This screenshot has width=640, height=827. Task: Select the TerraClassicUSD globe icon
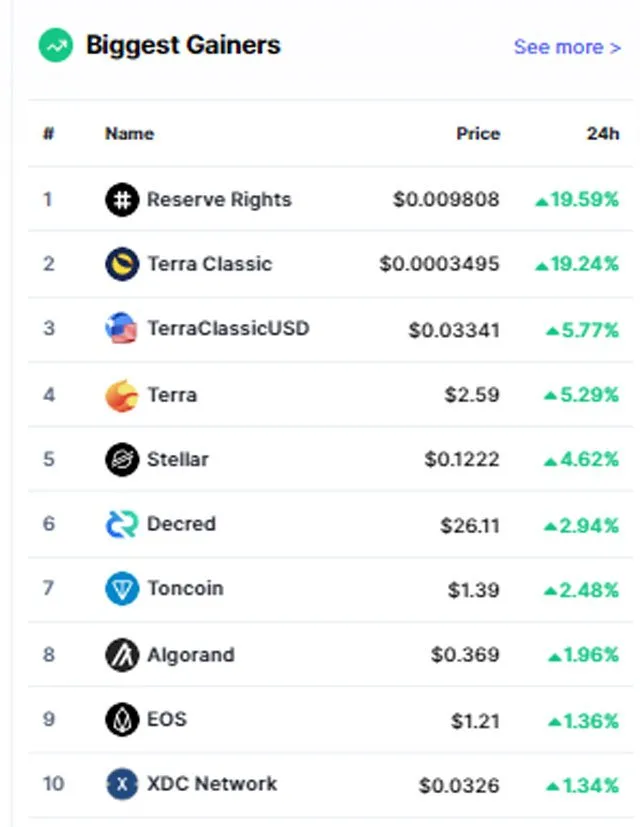pyautogui.click(x=121, y=328)
